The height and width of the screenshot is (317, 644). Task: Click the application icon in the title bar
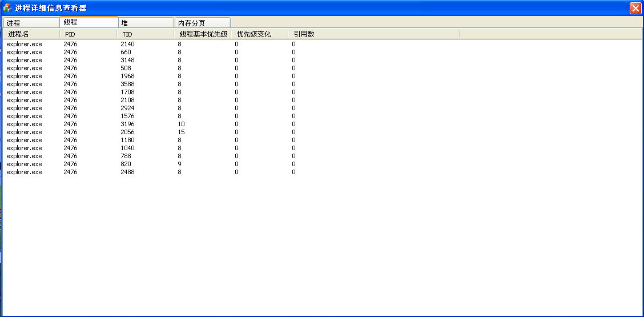click(7, 8)
